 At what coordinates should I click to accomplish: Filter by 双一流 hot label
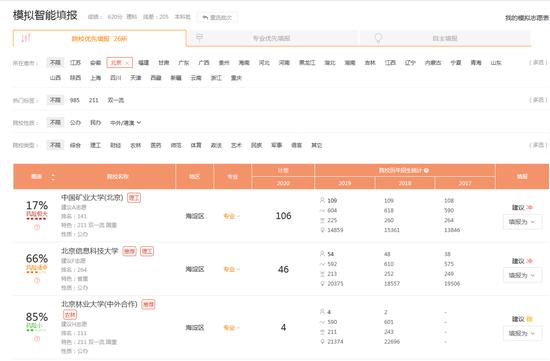tap(116, 100)
